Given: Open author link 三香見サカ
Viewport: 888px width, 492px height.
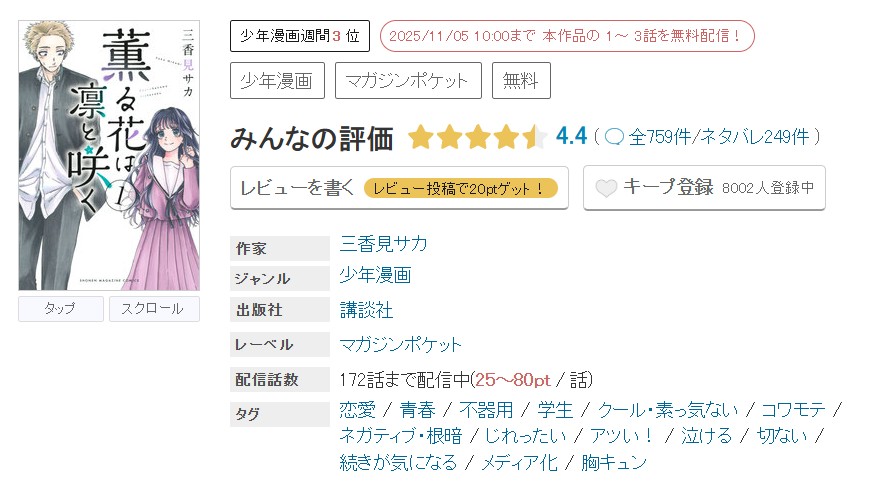Looking at the screenshot, I should pyautogui.click(x=383, y=244).
